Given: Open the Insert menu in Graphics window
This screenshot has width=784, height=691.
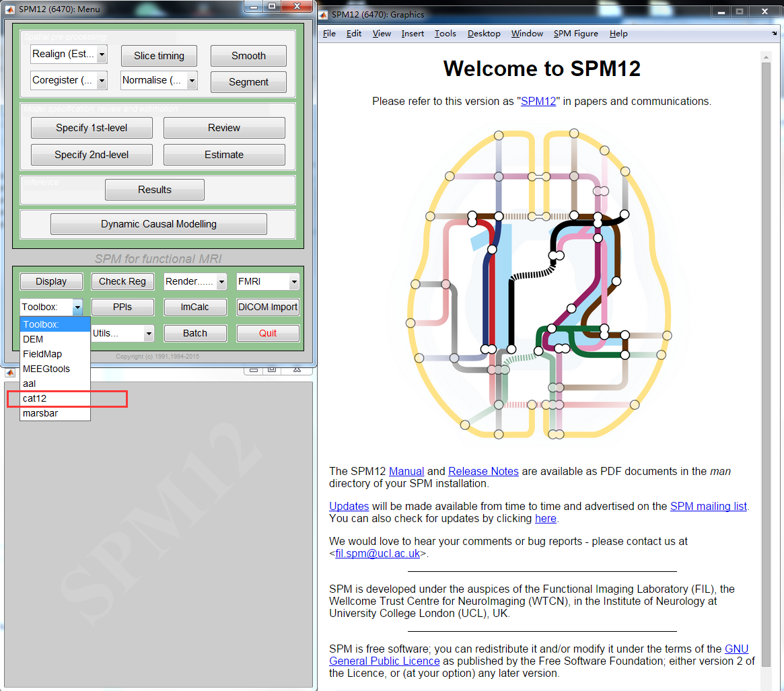Looking at the screenshot, I should [413, 34].
